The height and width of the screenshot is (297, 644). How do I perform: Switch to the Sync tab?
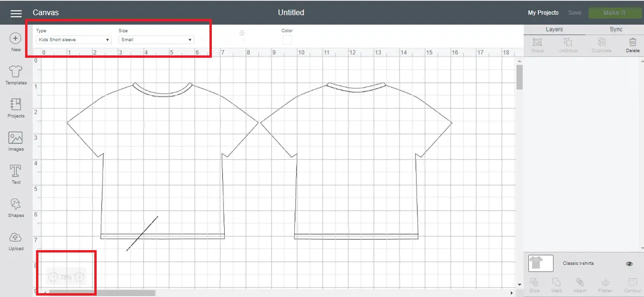(616, 29)
